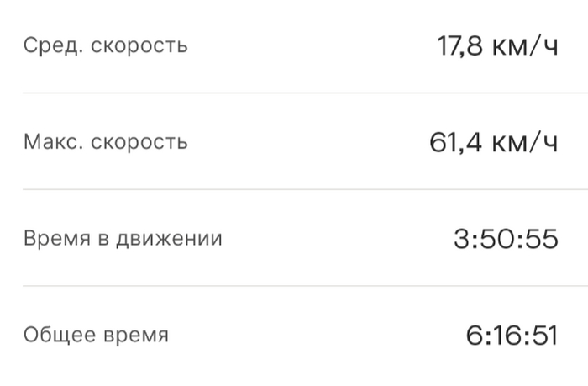Tap the "Общее время" label
The height and width of the screenshot is (386, 588).
pyautogui.click(x=96, y=335)
